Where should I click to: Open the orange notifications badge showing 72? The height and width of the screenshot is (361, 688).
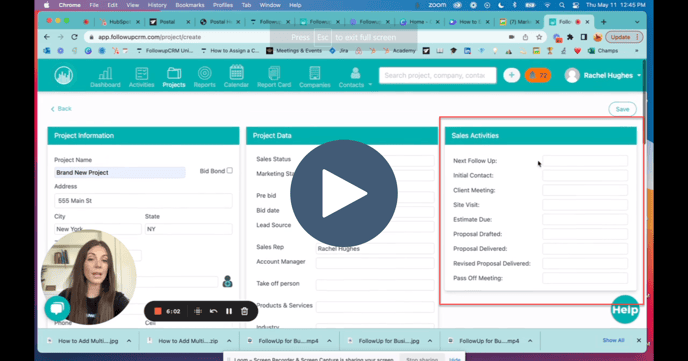tap(538, 75)
